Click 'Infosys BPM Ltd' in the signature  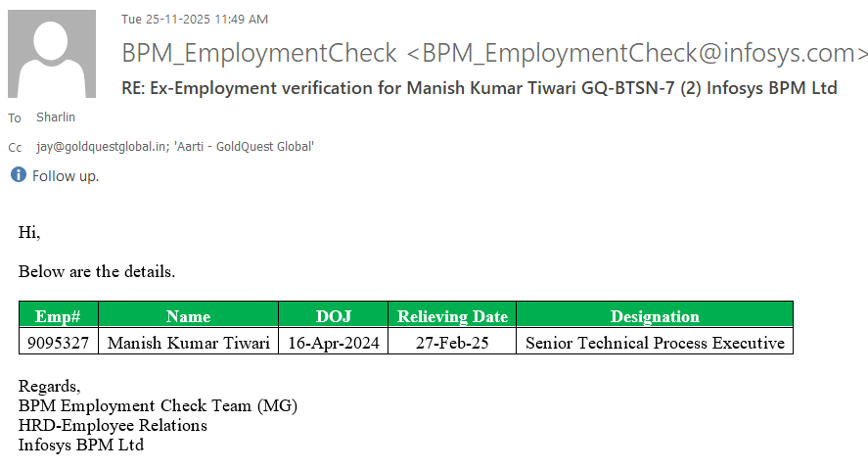[81, 445]
